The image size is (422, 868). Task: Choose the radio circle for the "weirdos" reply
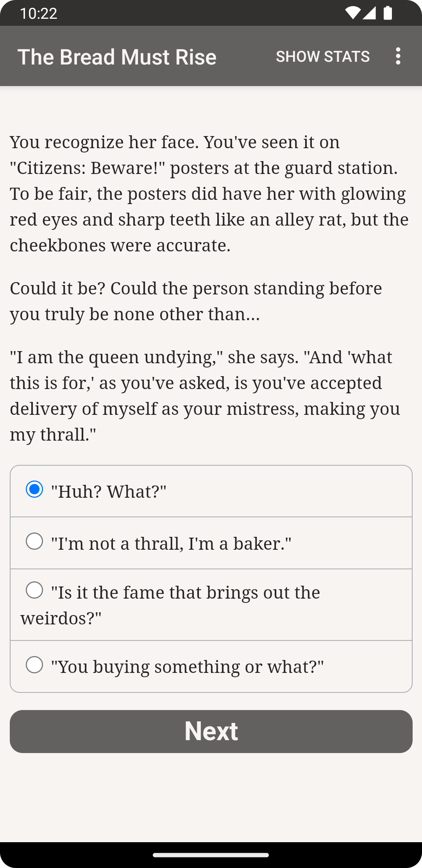(34, 590)
